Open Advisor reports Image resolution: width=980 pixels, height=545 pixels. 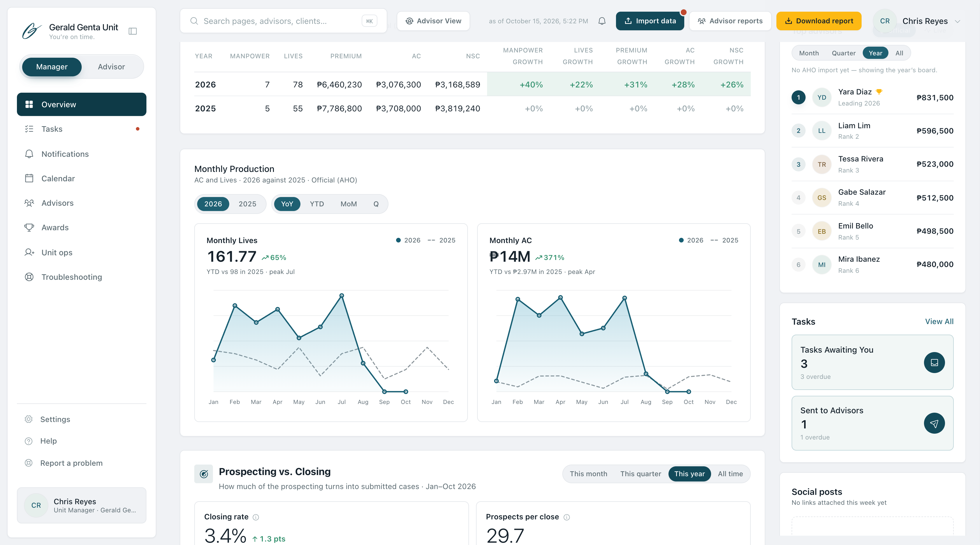tap(730, 21)
